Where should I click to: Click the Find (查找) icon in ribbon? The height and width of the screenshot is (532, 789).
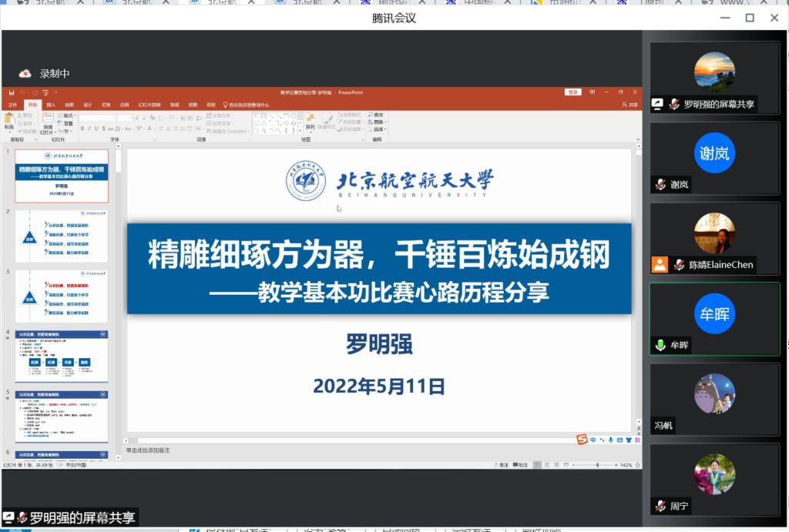pos(378,115)
